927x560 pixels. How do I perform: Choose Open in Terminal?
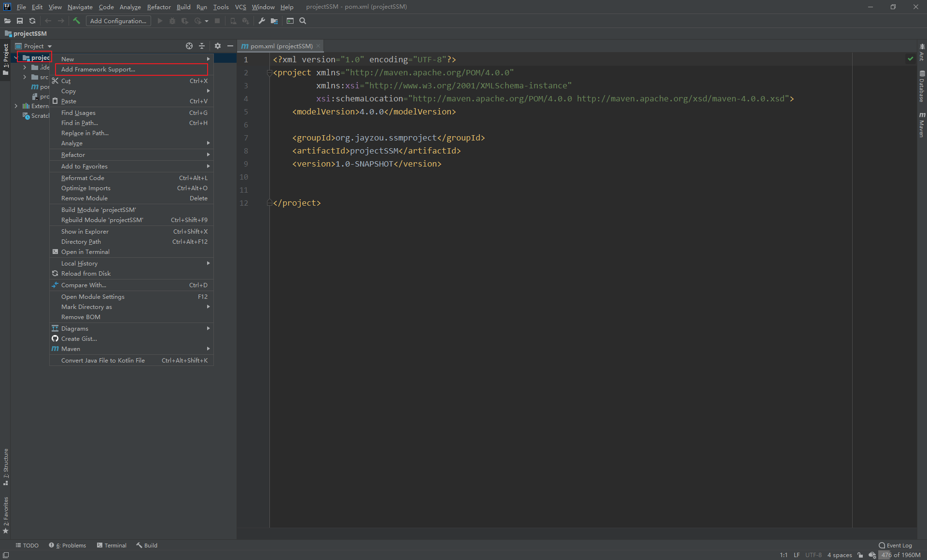[131, 252]
